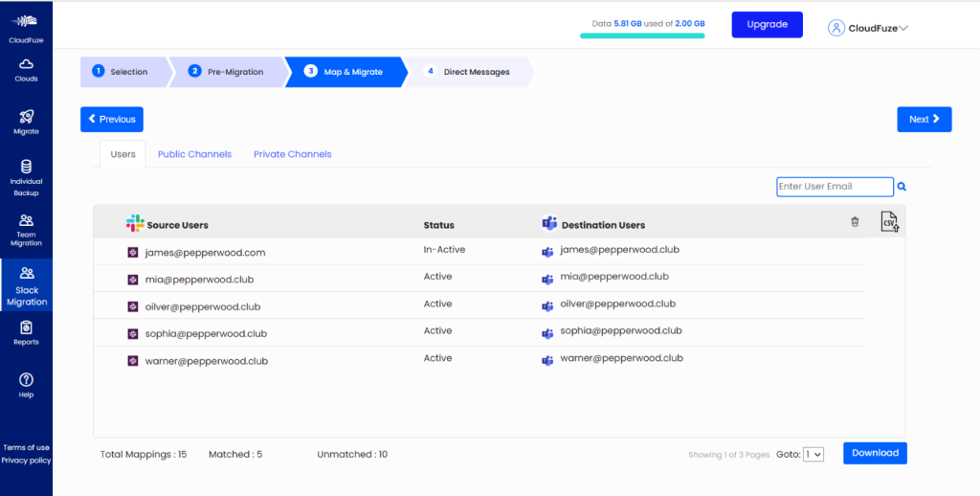Expand the CloudFuze account menu chevron
Image resolution: width=980 pixels, height=496 pixels.
(x=903, y=28)
